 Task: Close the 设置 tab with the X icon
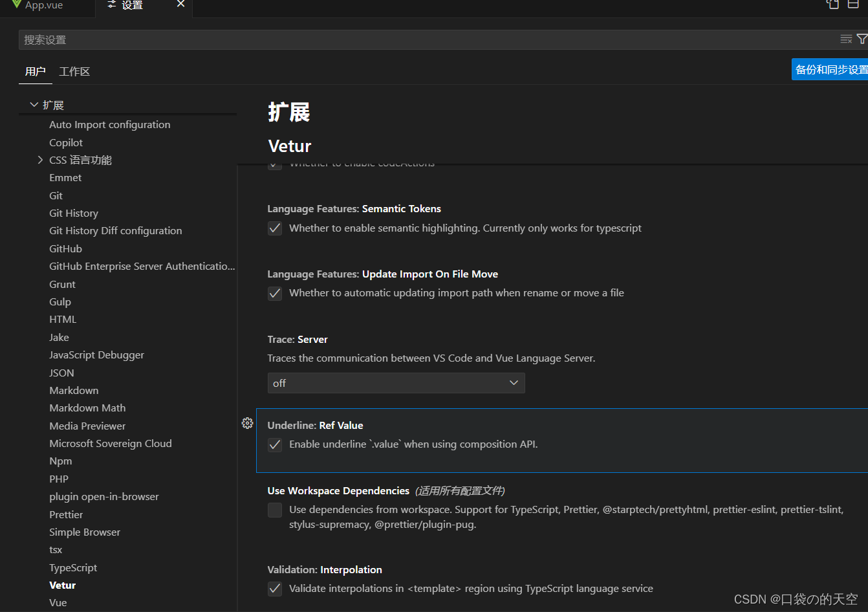point(181,4)
